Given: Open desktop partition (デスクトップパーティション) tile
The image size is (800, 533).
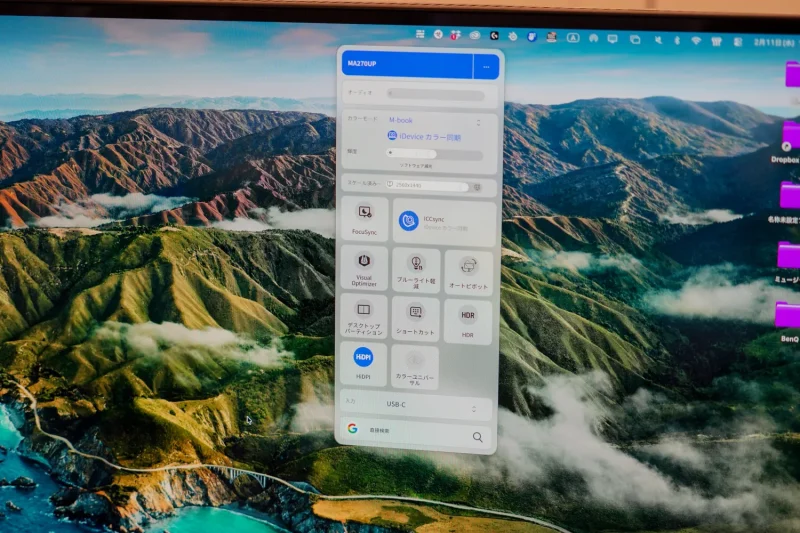Looking at the screenshot, I should [363, 315].
